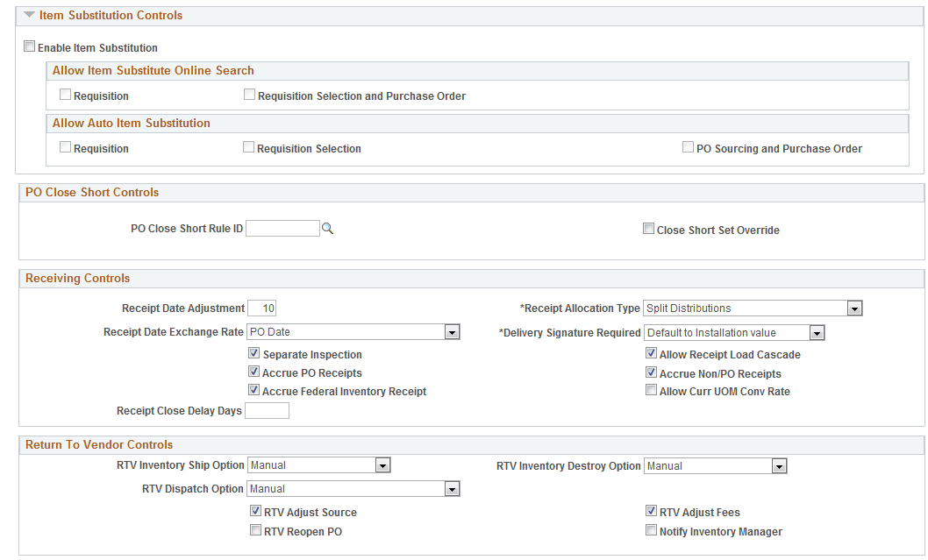The width and height of the screenshot is (928, 560).
Task: Open the Receipt Allocation Type dropdown
Action: click(854, 308)
